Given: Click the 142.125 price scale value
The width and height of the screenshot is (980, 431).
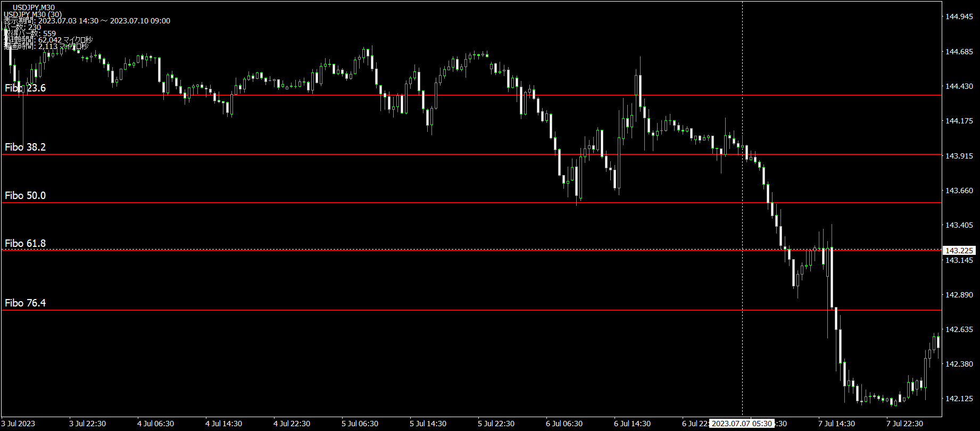Looking at the screenshot, I should [x=959, y=399].
